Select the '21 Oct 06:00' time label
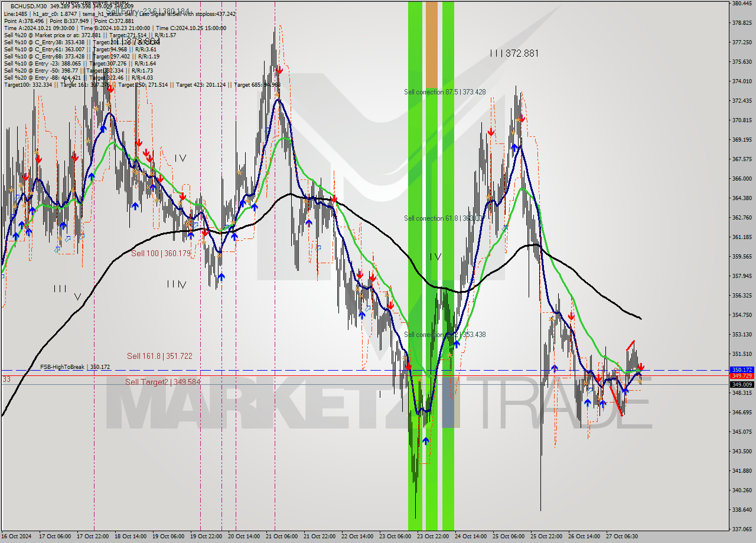756x543 pixels. click(282, 537)
